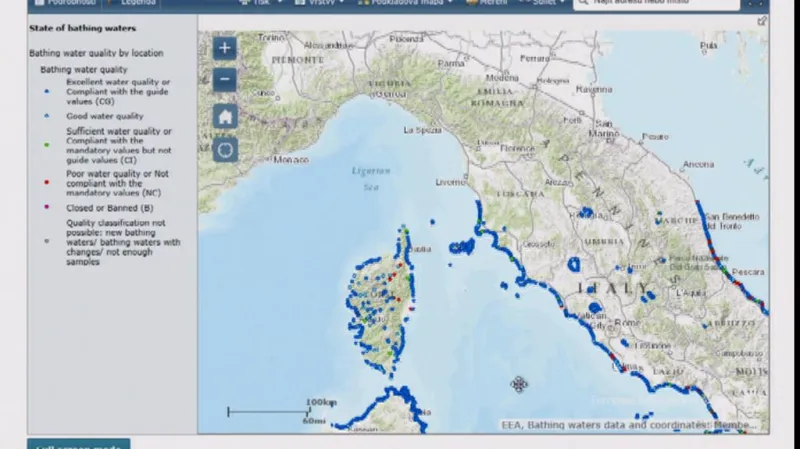800x449 pixels.
Task: Click the 'Excellent water quality' legend dot
Action: (46, 91)
